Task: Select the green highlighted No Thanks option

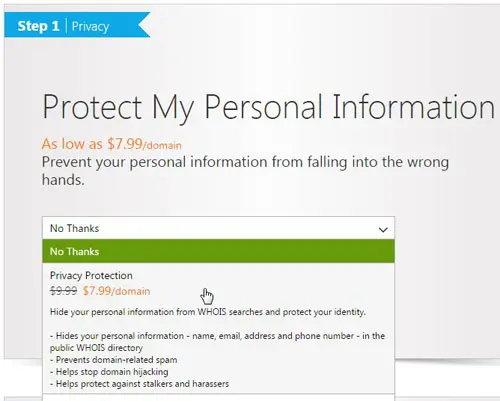Action: tap(218, 251)
